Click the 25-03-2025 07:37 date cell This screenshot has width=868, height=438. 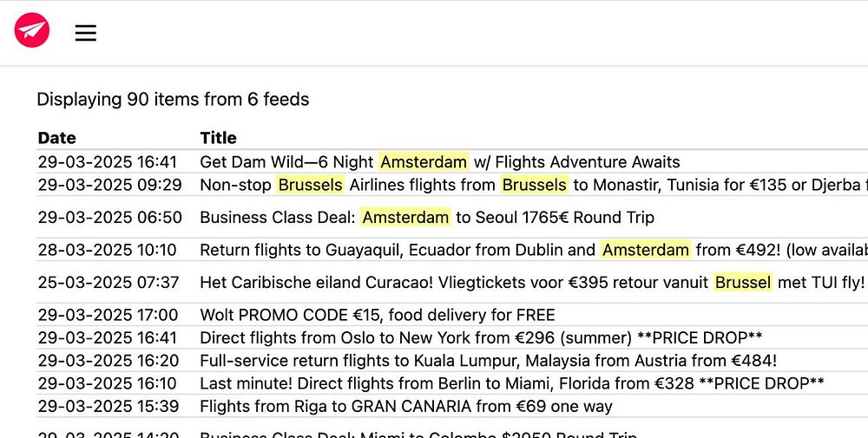coord(108,283)
